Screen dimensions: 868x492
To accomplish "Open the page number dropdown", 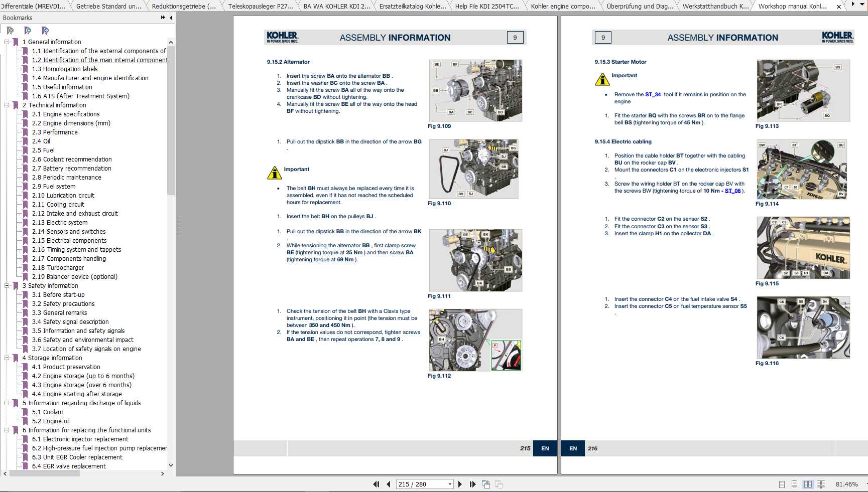I will (x=450, y=484).
